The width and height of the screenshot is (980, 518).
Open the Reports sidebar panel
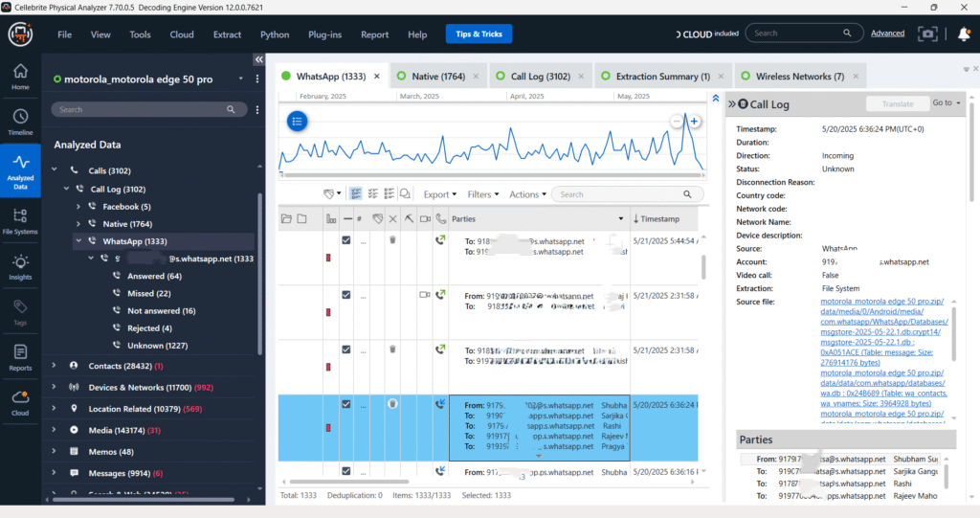click(20, 358)
